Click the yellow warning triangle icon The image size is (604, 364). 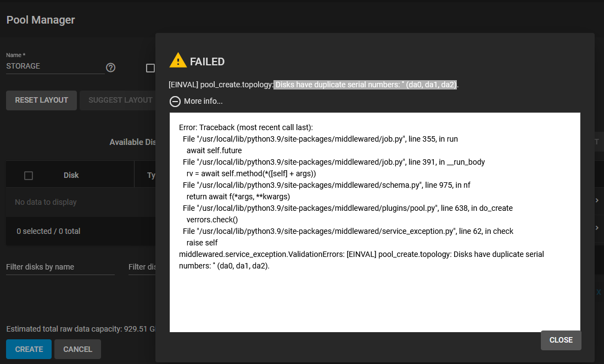click(x=178, y=60)
